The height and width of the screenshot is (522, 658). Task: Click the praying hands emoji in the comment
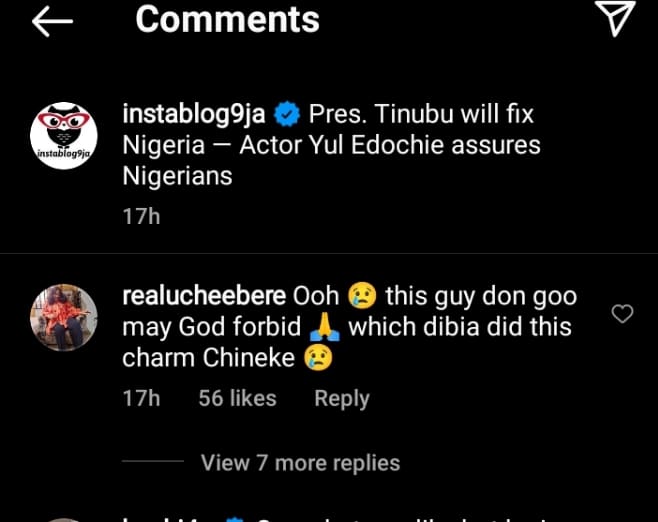tap(323, 327)
